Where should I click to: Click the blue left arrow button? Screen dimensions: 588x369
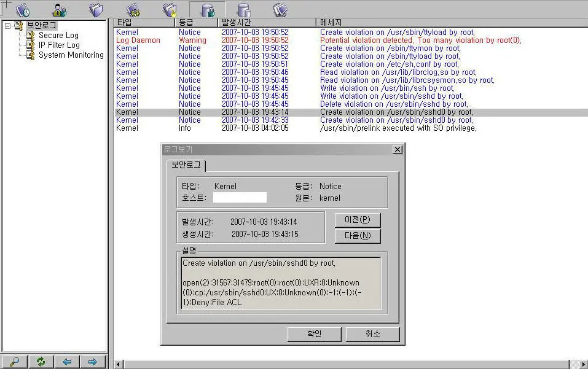coord(67,362)
